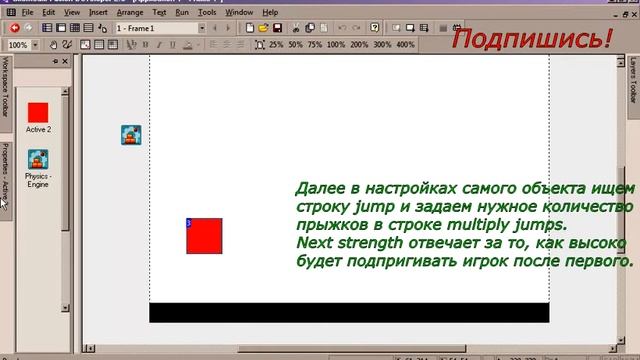This screenshot has width=640, height=360.
Task: Align text to the right
Action: tap(240, 44)
